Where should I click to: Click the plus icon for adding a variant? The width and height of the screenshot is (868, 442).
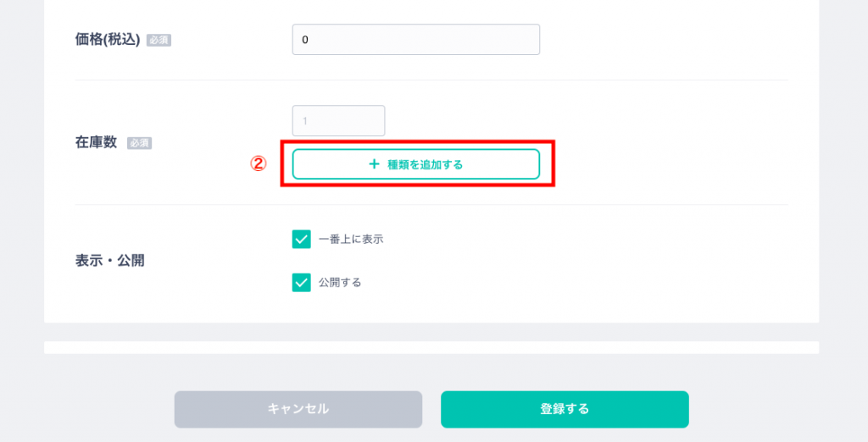pyautogui.click(x=374, y=164)
